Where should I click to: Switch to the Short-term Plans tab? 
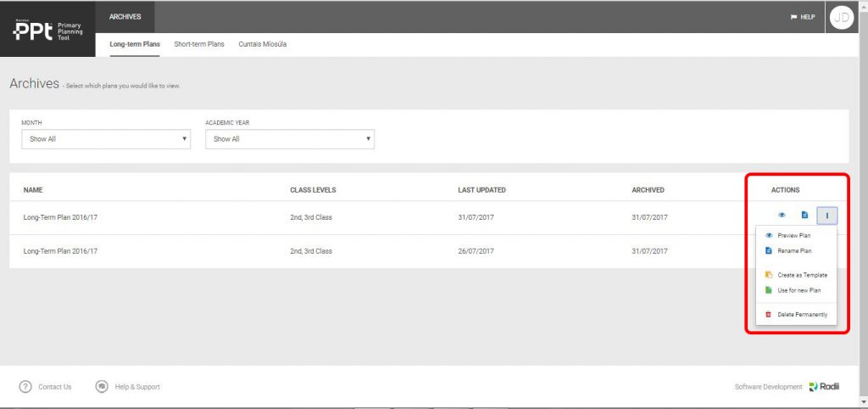[x=199, y=44]
